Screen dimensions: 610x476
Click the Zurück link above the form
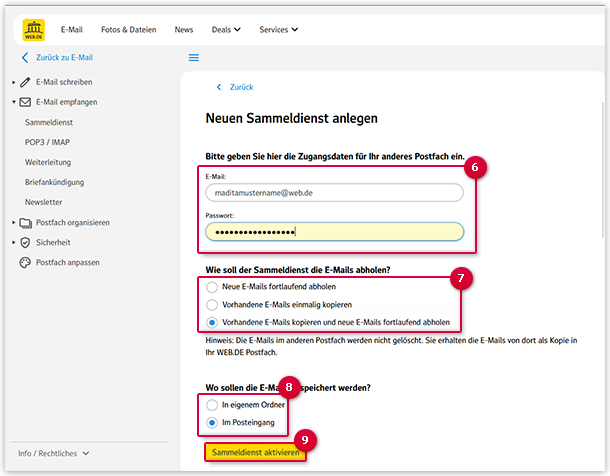click(242, 87)
